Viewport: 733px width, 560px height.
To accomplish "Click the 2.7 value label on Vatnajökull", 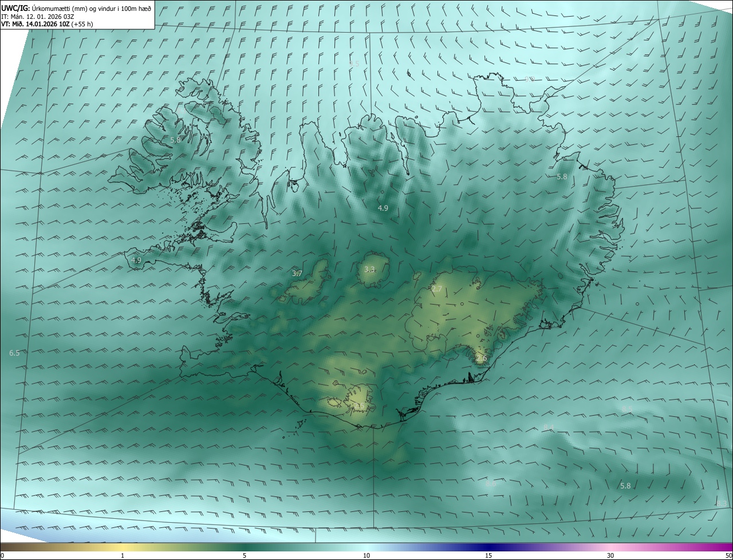I will click(x=437, y=289).
